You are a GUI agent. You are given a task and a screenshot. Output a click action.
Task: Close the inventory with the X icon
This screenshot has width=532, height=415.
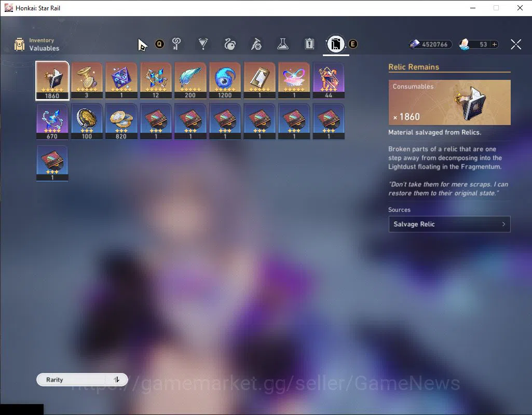516,44
